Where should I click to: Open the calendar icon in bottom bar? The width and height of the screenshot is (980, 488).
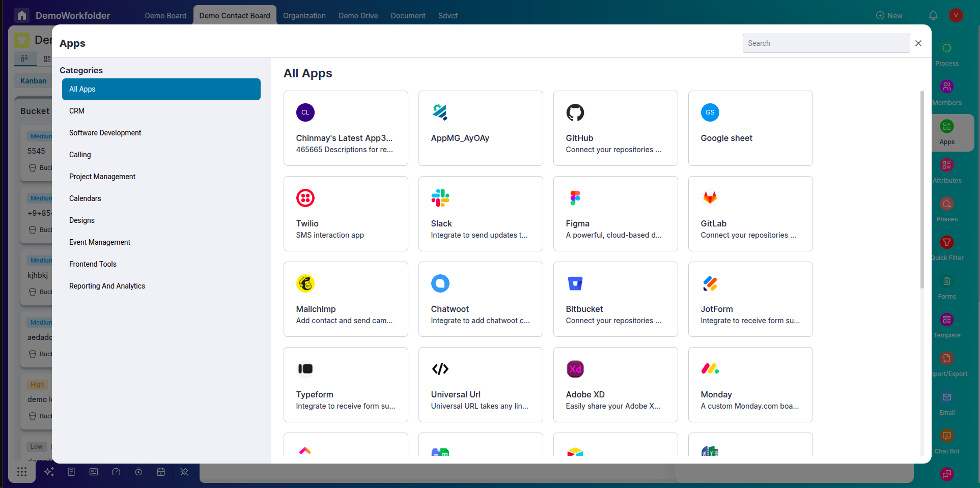161,472
